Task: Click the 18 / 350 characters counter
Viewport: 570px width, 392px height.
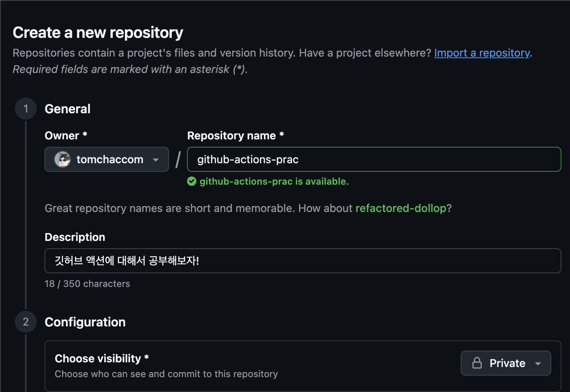Action: (87, 284)
